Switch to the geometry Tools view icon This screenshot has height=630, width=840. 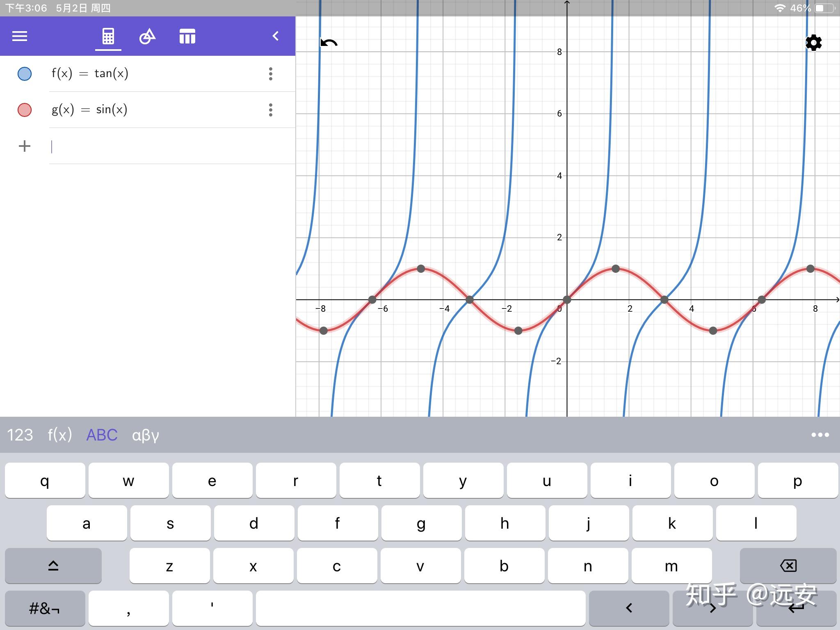click(147, 37)
